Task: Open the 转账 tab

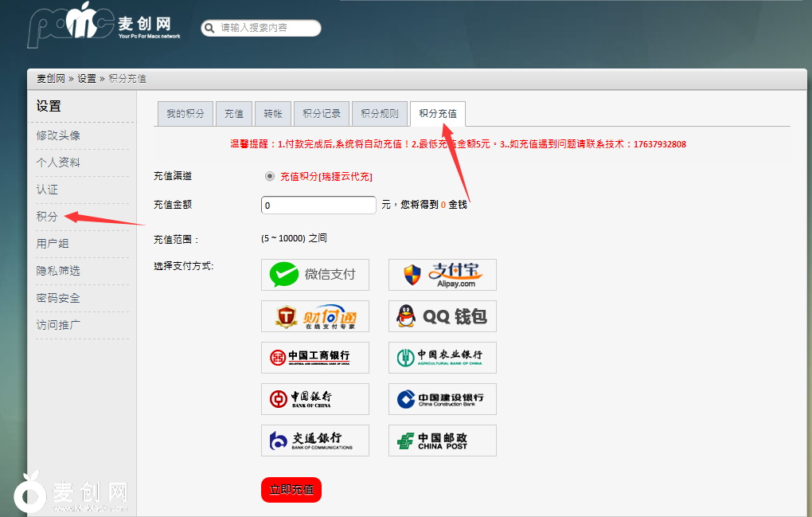Action: pyautogui.click(x=273, y=114)
